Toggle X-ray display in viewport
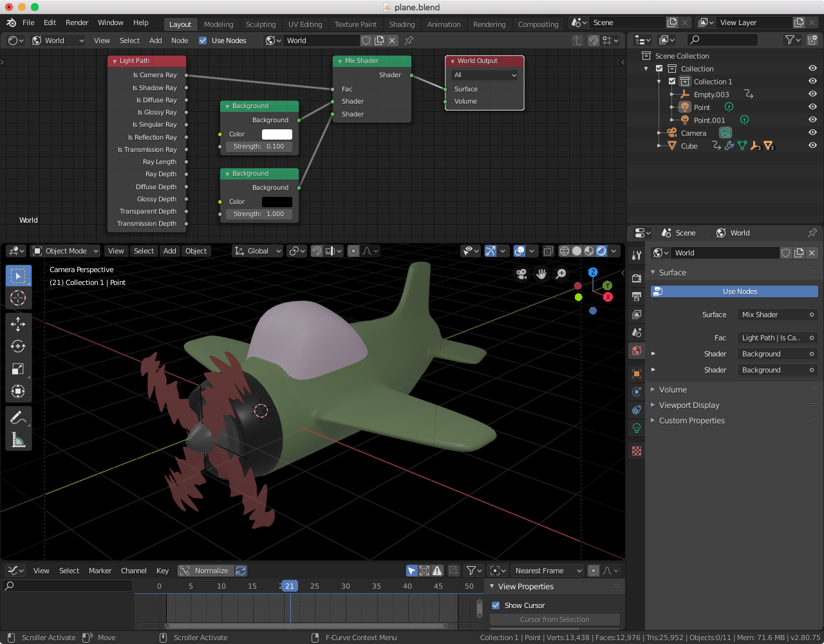Screen dimensions: 824x644 (x=548, y=251)
